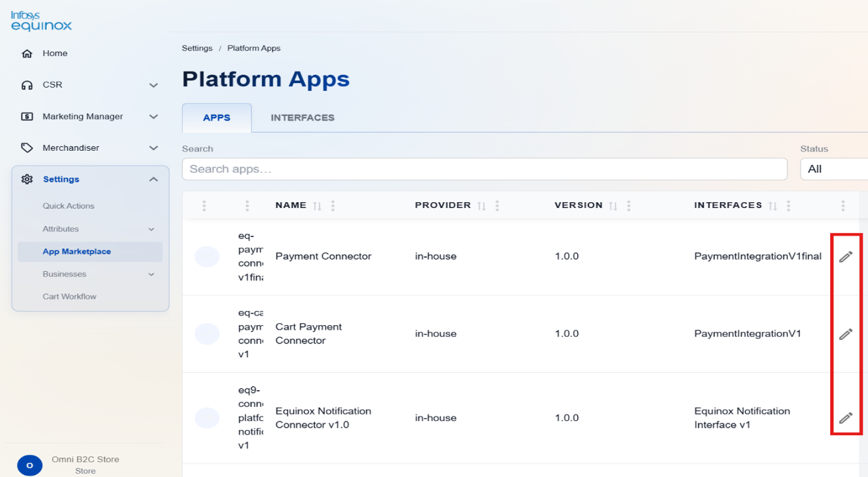Open Quick Actions in Settings
The image size is (868, 477).
pos(69,206)
